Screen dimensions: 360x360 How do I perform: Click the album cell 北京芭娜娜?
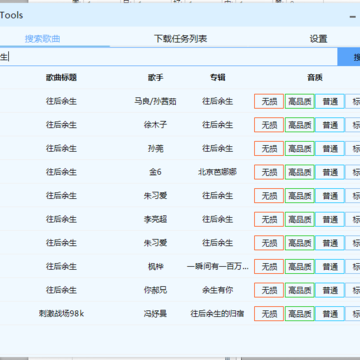click(x=217, y=172)
